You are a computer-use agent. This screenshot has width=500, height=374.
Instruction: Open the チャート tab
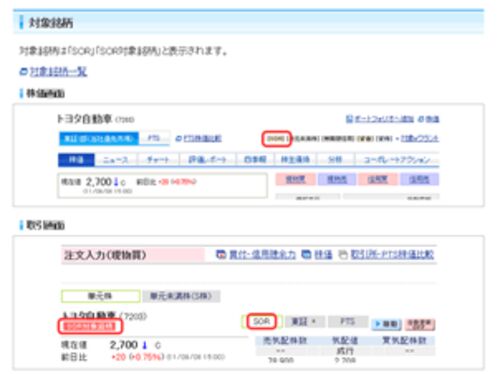point(158,160)
